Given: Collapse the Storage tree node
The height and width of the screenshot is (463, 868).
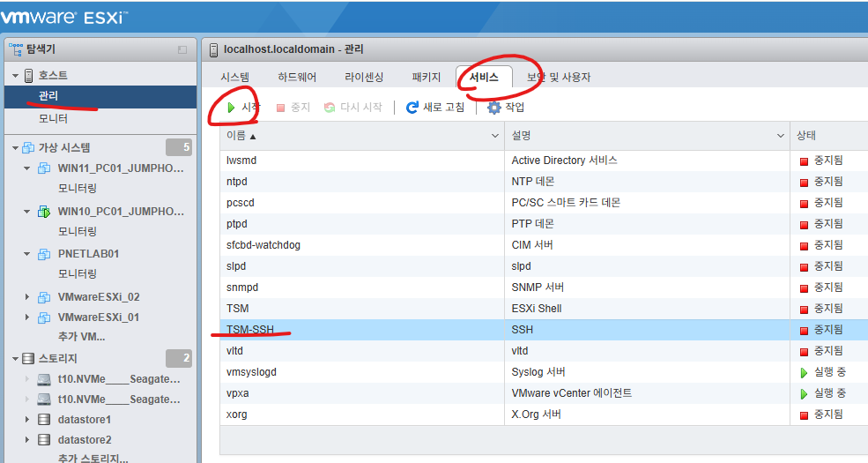Looking at the screenshot, I should click(x=16, y=359).
